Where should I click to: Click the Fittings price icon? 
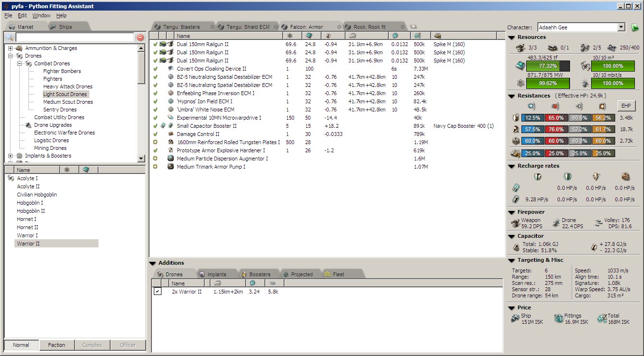point(558,319)
